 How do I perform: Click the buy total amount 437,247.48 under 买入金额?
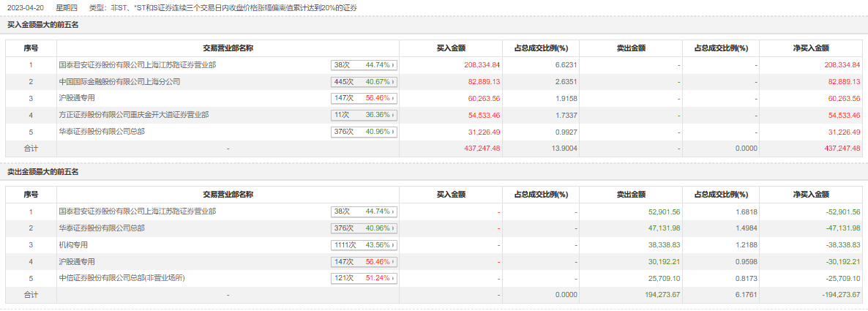[477, 148]
